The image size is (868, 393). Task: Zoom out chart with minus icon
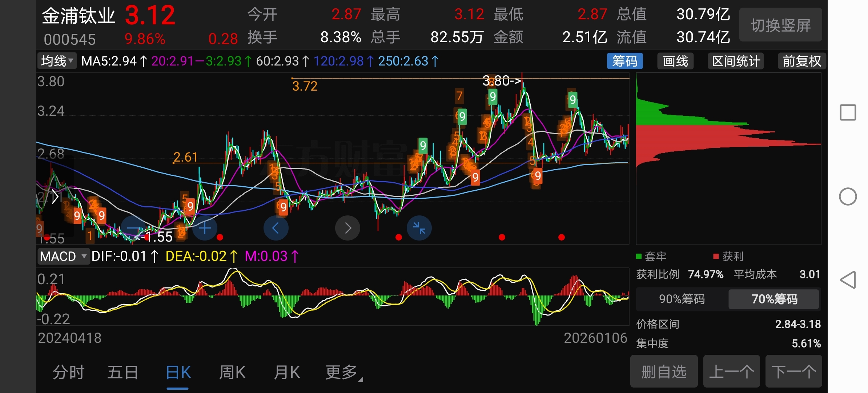(x=133, y=228)
